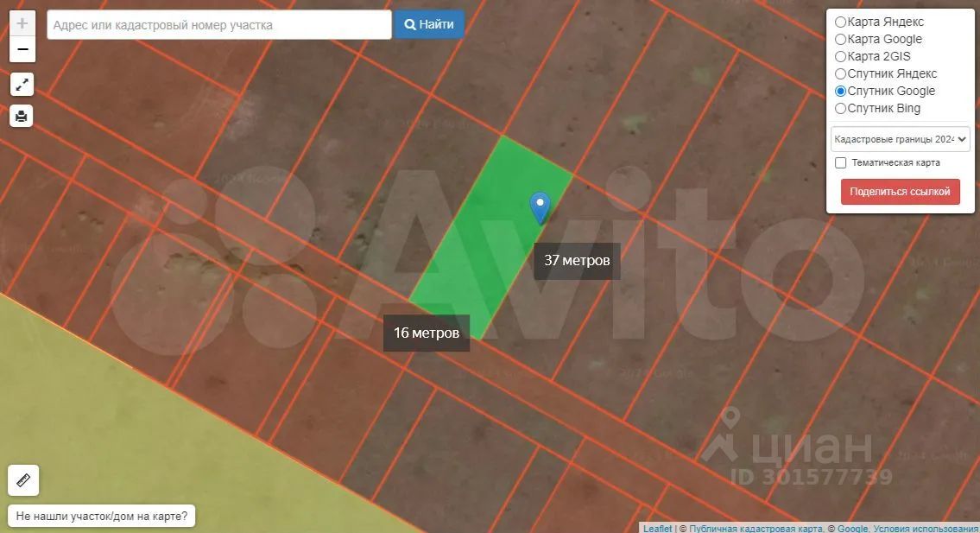
Task: Click the 37 метров length label
Action: [x=577, y=261]
